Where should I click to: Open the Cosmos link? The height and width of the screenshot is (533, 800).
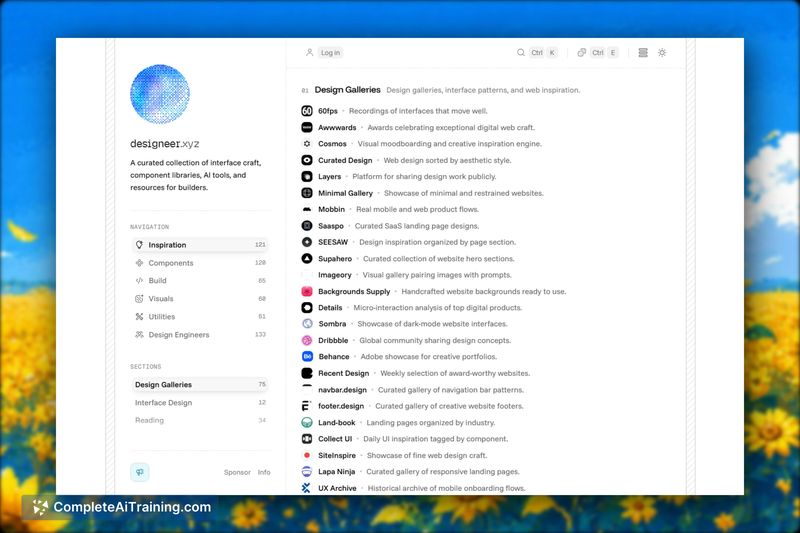point(332,144)
